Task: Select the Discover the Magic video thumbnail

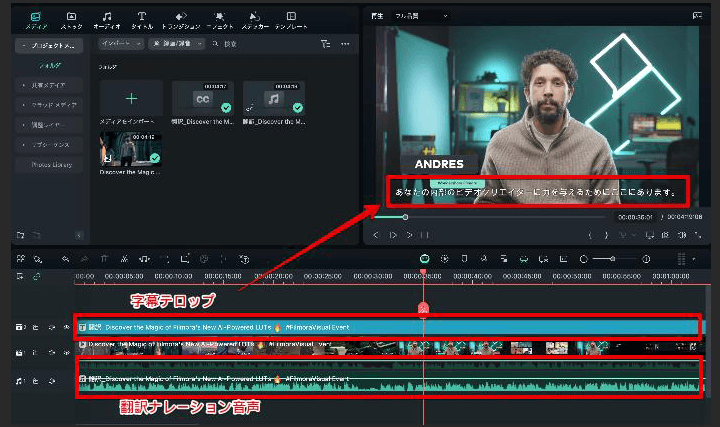Action: point(130,150)
